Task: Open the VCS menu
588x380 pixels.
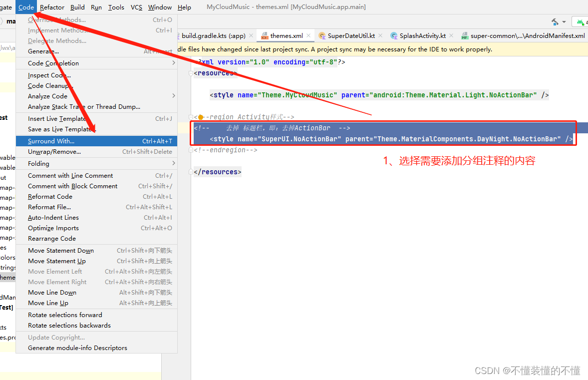Action: pos(136,7)
